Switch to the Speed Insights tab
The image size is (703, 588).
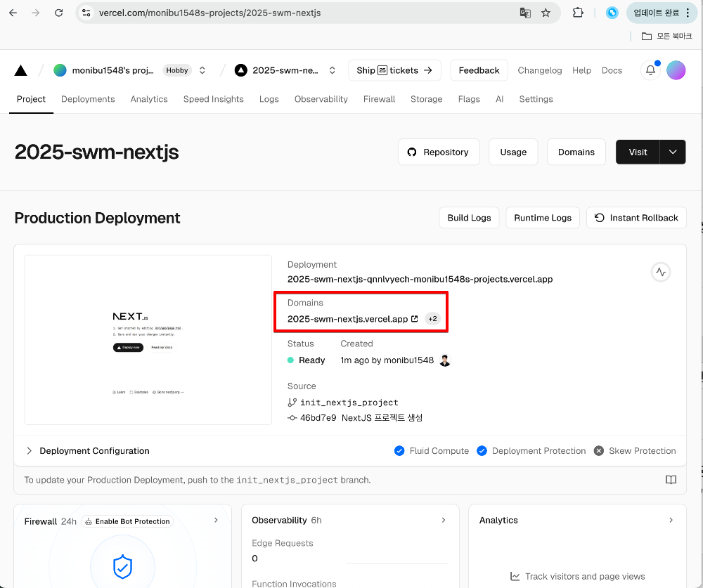(x=214, y=99)
